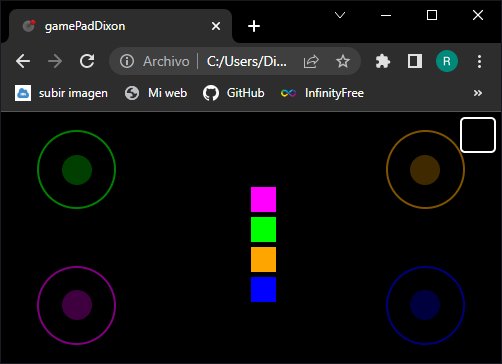This screenshot has width=502, height=364.
Task: Click the forward navigation arrow
Action: 55,61
